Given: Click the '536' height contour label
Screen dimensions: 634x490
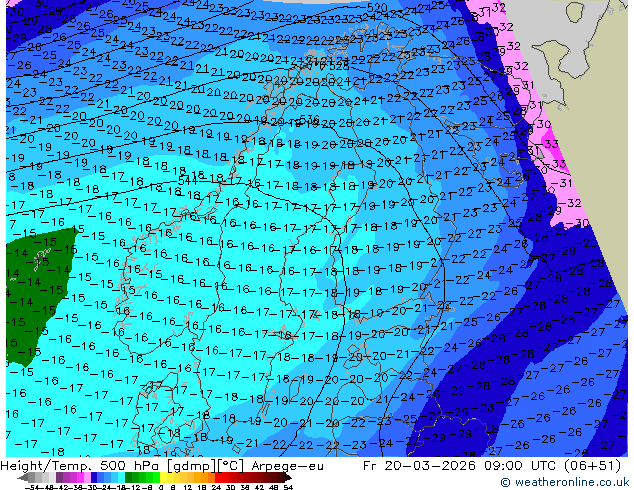Looking at the screenshot, I should 310,119.
